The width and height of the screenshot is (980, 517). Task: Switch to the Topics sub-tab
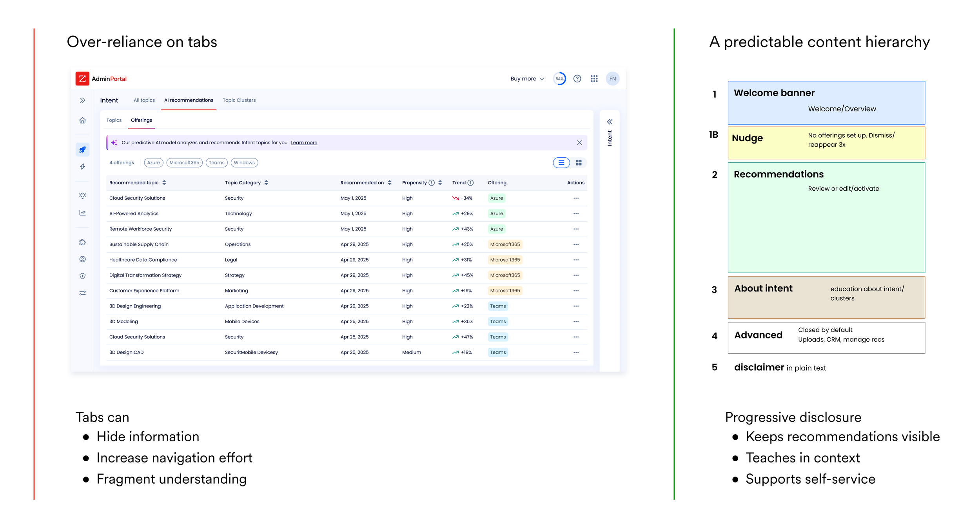click(x=114, y=120)
